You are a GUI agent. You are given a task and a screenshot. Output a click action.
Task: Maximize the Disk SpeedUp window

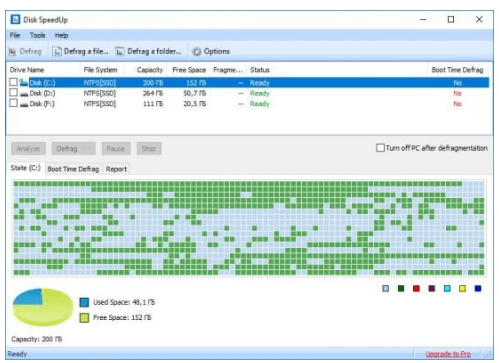(451, 20)
